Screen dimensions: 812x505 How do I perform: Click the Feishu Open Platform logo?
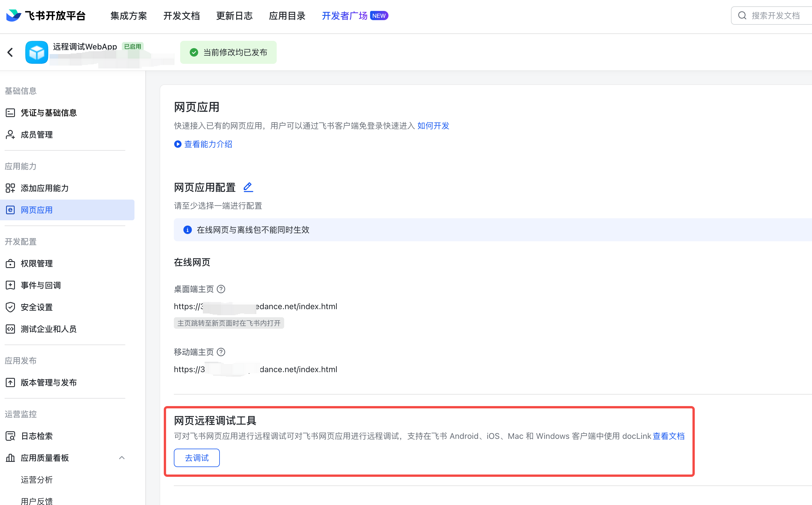(46, 15)
